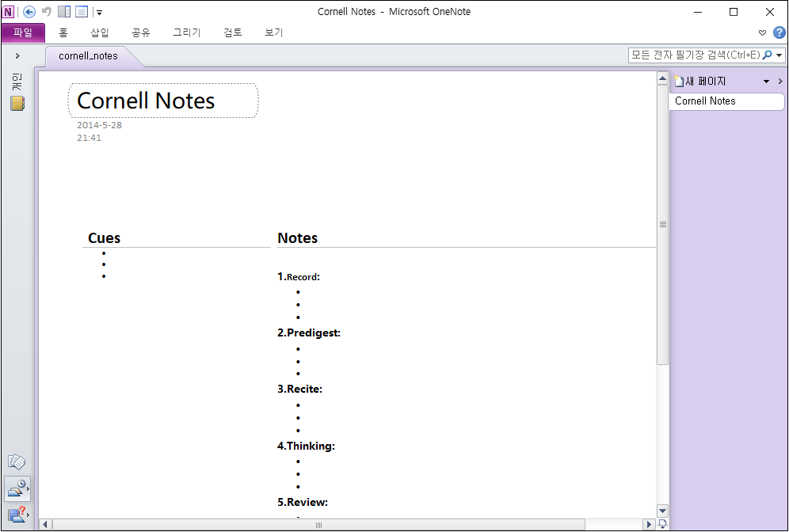Click the Cornell Notes page title box
This screenshot has height=532, width=789.
coord(163,101)
